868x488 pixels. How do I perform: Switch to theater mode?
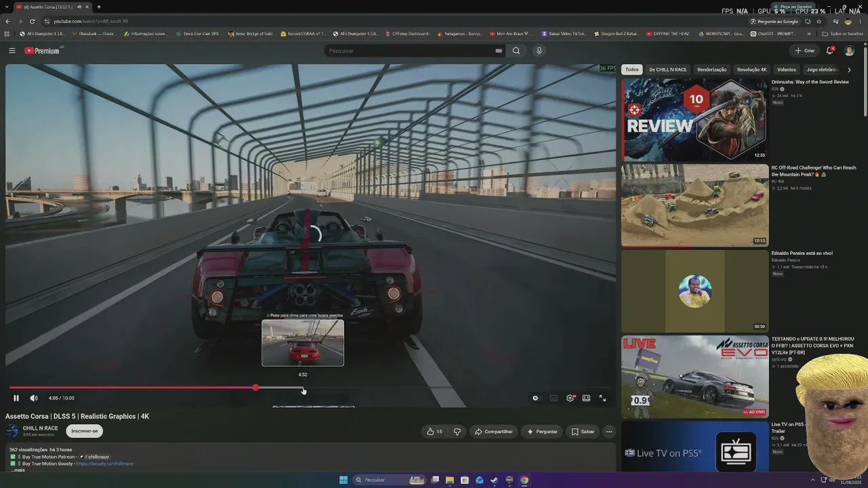586,398
